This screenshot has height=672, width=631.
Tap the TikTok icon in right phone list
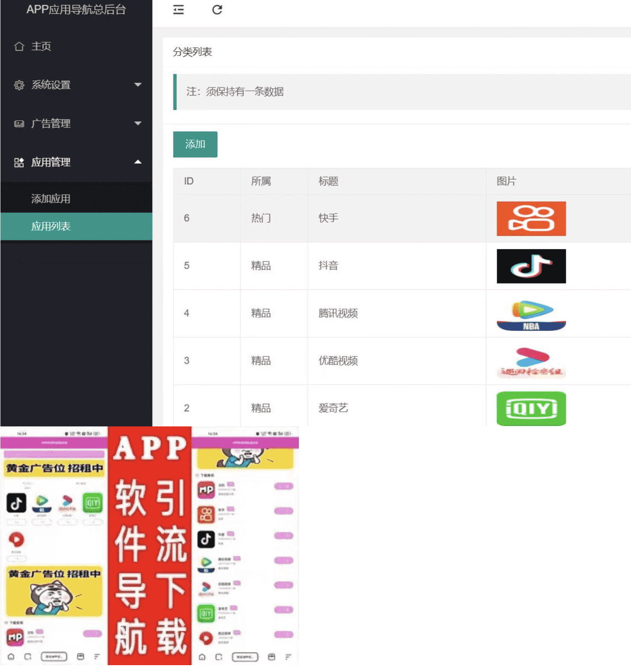[x=206, y=539]
